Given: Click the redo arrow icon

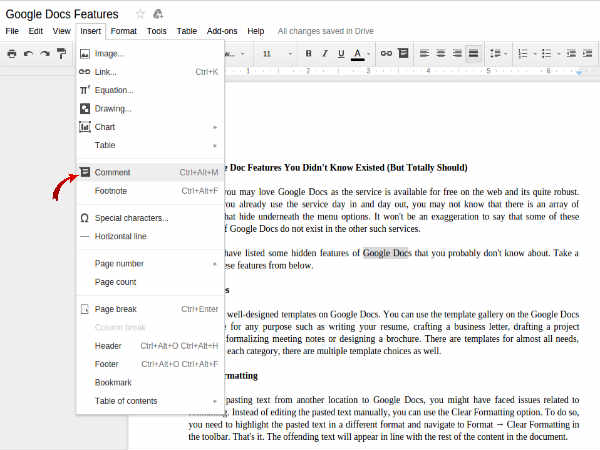Looking at the screenshot, I should 45,53.
